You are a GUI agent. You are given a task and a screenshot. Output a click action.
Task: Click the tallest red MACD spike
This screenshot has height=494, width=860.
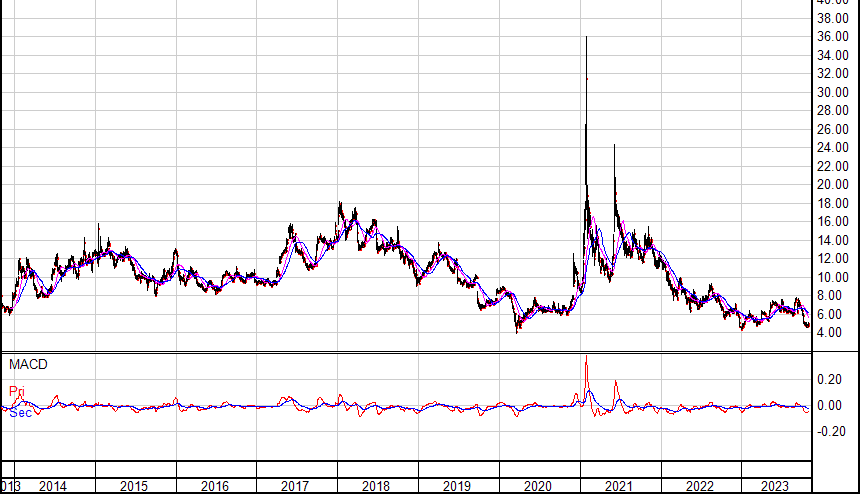point(586,360)
